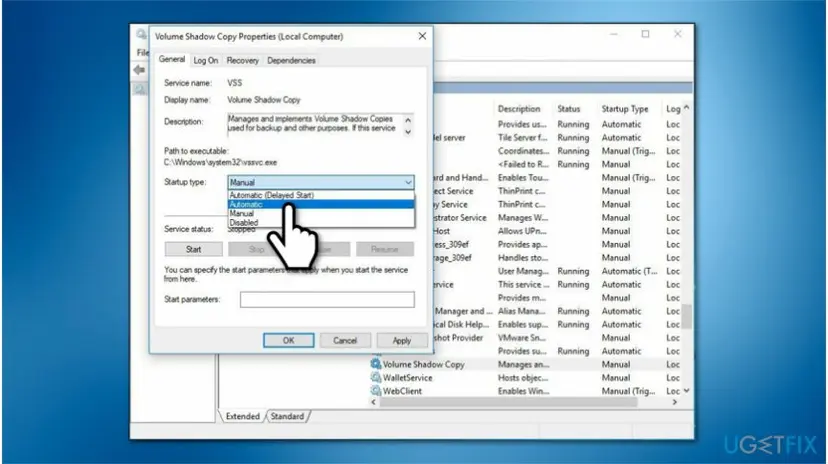Click 'Enables Win...' description cell
The image size is (828, 464).
click(523, 391)
